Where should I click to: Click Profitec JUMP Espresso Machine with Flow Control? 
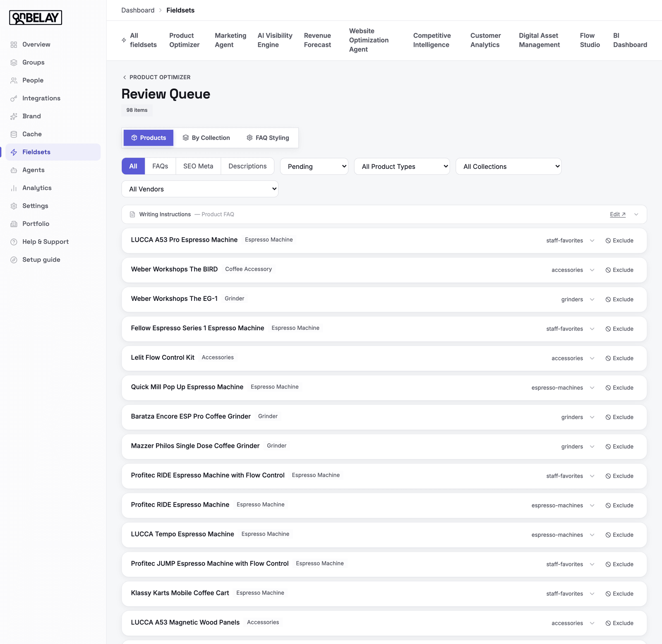tap(210, 564)
